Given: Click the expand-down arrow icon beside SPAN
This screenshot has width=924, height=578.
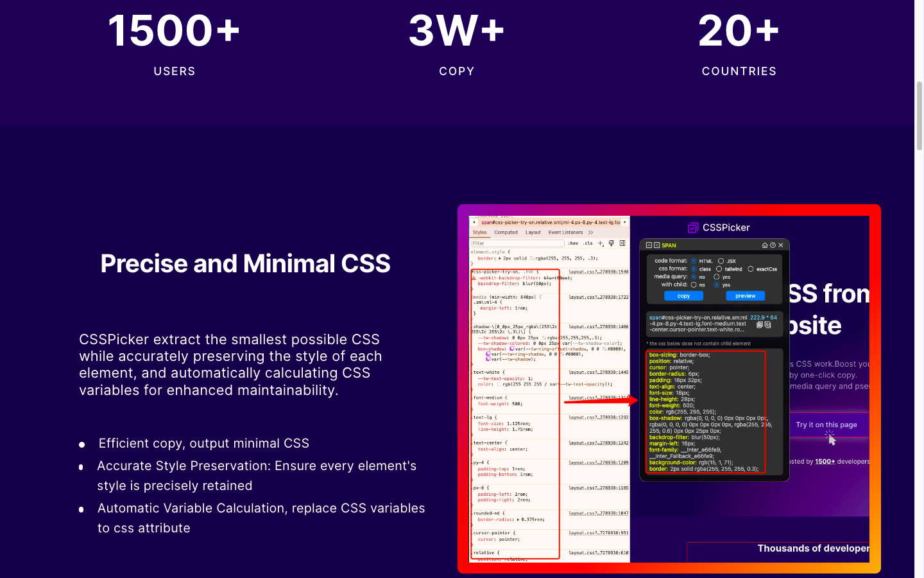Looking at the screenshot, I should [656, 245].
